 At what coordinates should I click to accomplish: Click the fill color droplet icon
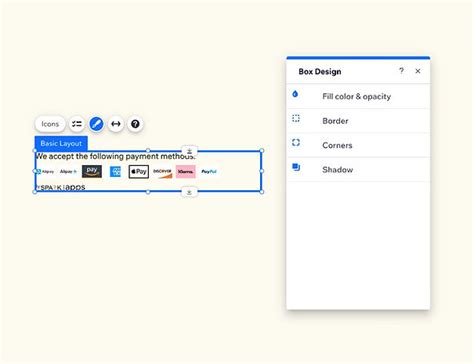(295, 94)
